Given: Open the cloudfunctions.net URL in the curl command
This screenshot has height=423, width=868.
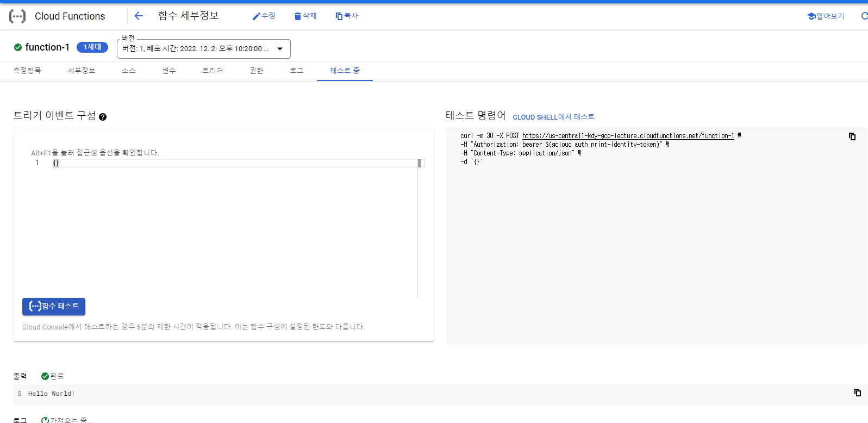Looking at the screenshot, I should tap(628, 136).
